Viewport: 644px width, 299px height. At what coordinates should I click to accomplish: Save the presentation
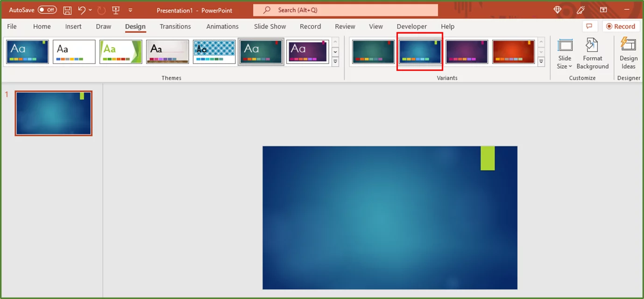pos(67,10)
